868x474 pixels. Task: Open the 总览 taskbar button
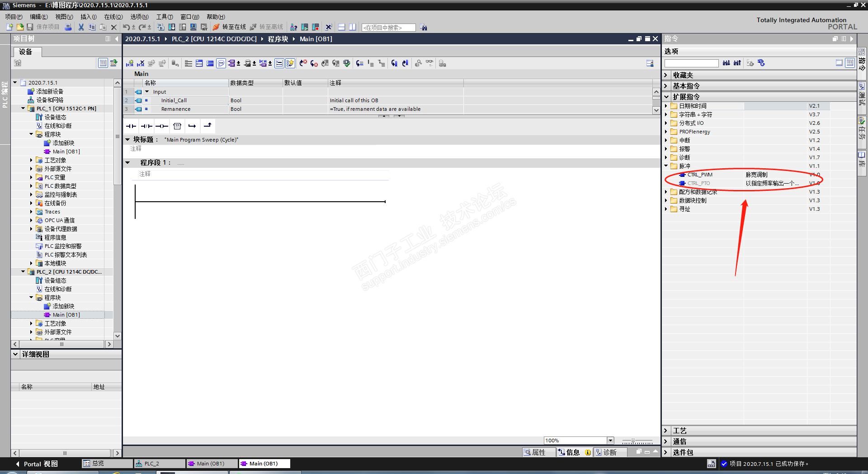pos(106,464)
